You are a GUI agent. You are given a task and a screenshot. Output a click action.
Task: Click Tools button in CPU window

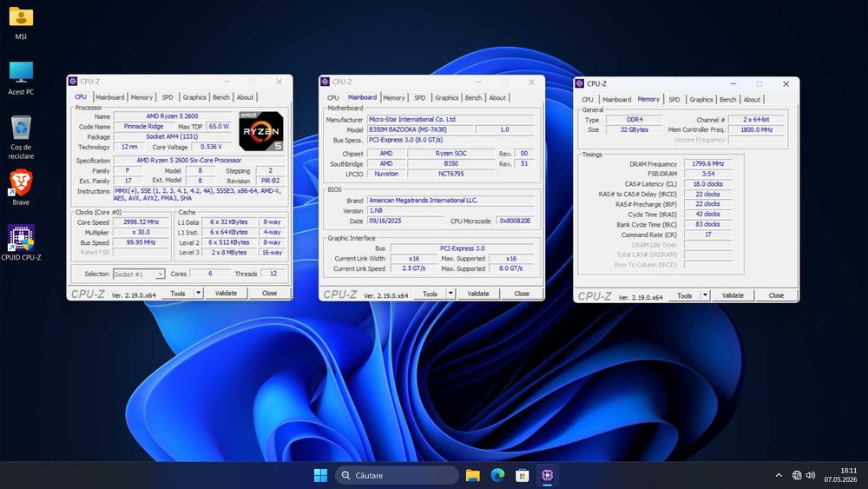click(178, 293)
